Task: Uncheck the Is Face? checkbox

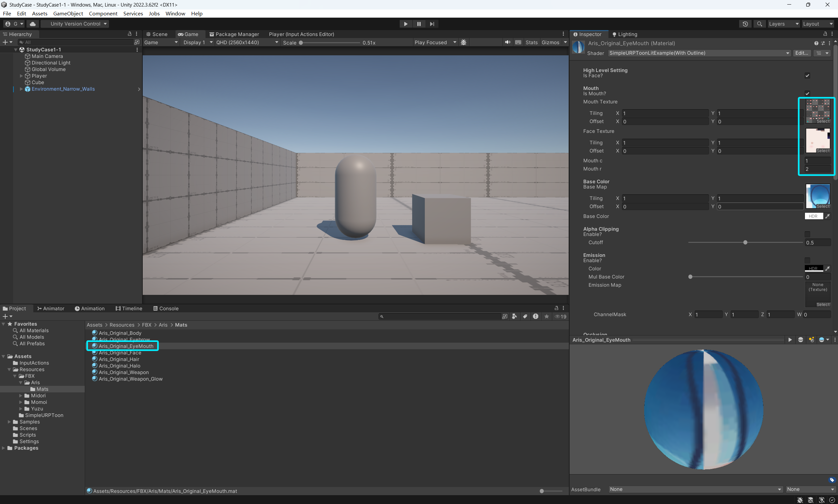Action: pyautogui.click(x=807, y=76)
